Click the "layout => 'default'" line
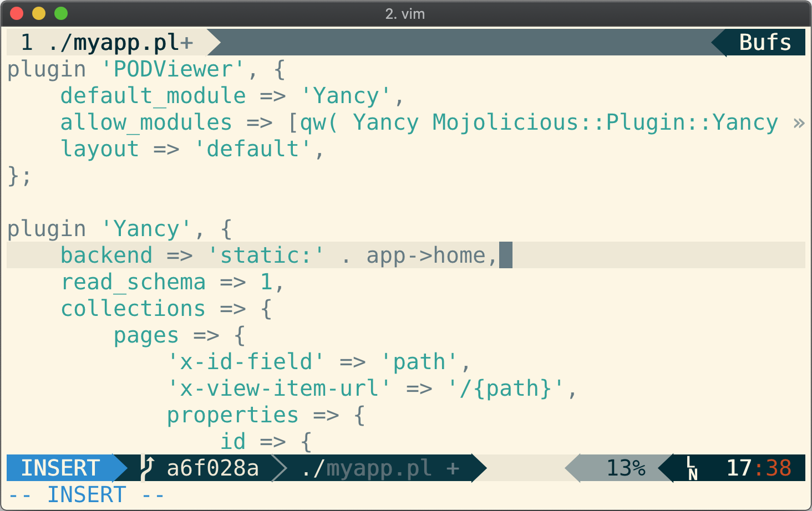Screen dimensions: 812x511 [x=192, y=149]
